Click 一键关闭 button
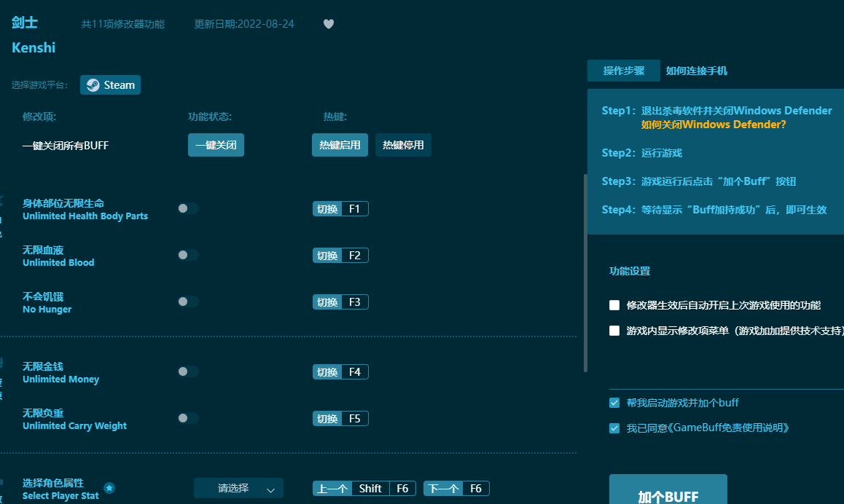Viewport: 844px width, 504px height. click(x=216, y=145)
